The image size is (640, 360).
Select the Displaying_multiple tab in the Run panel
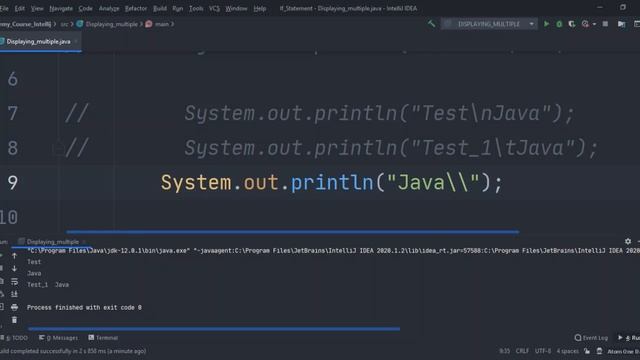52,242
